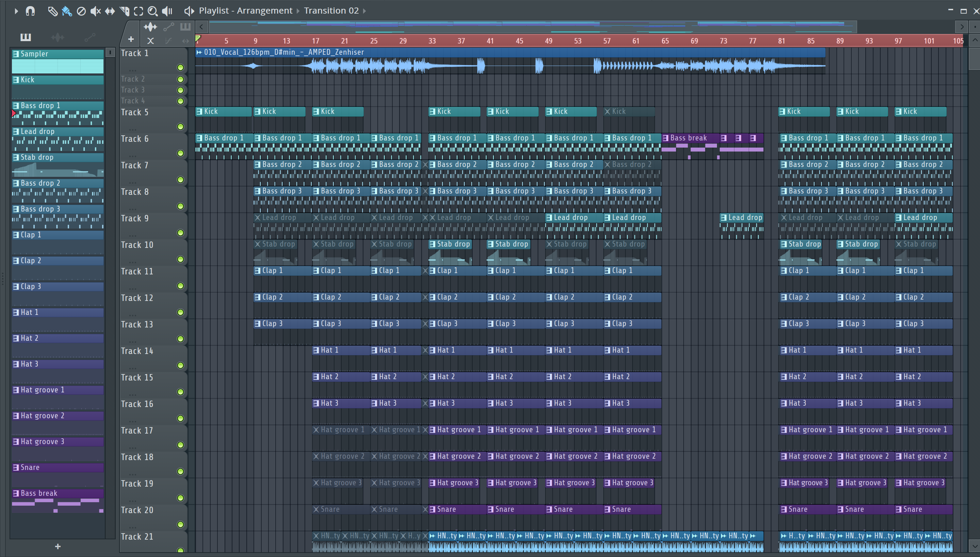Show patterns in picker via piano icon
The width and height of the screenshot is (980, 557).
(x=26, y=37)
